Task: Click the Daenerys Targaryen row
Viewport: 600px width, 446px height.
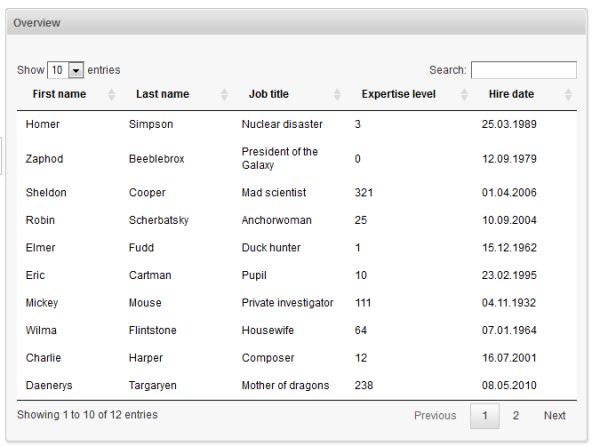Action: [297, 385]
